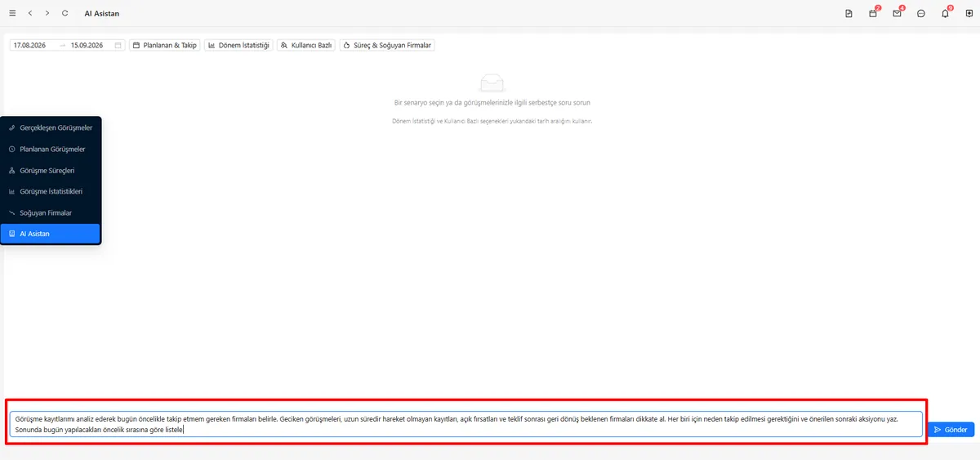The height and width of the screenshot is (460, 980).
Task: Choose the Kullanıcı Bazlı scenario
Action: point(306,46)
